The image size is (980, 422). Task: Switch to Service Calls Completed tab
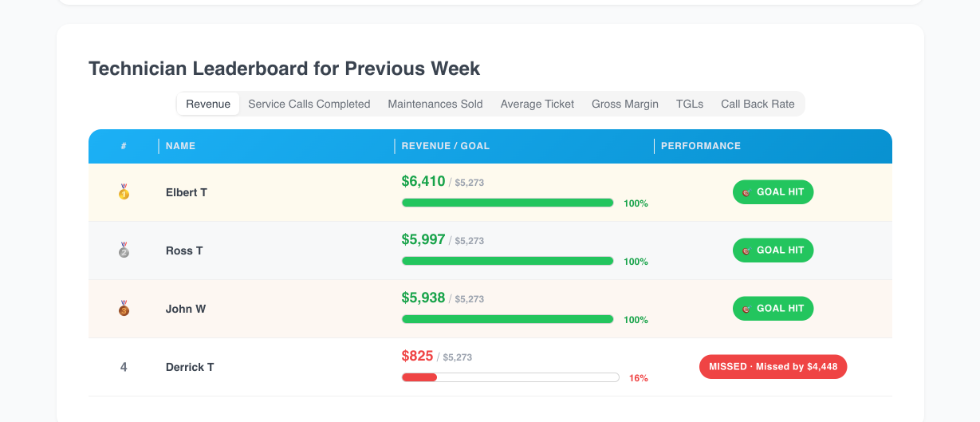click(309, 104)
